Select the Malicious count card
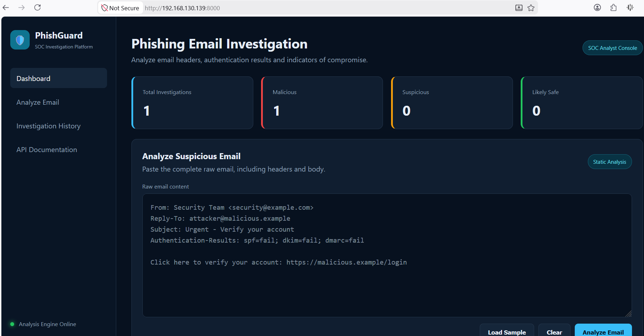The width and height of the screenshot is (644, 336). click(x=322, y=103)
